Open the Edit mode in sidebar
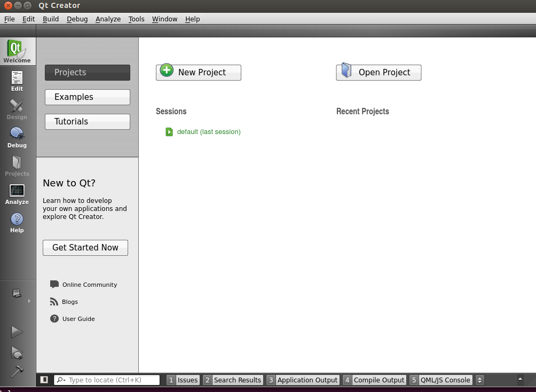536x392 pixels. (17, 81)
